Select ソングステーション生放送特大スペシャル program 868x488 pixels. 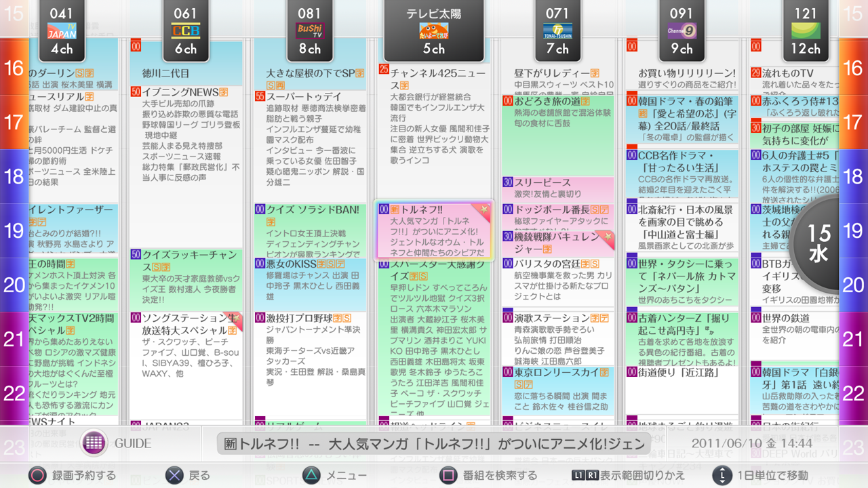click(x=186, y=366)
